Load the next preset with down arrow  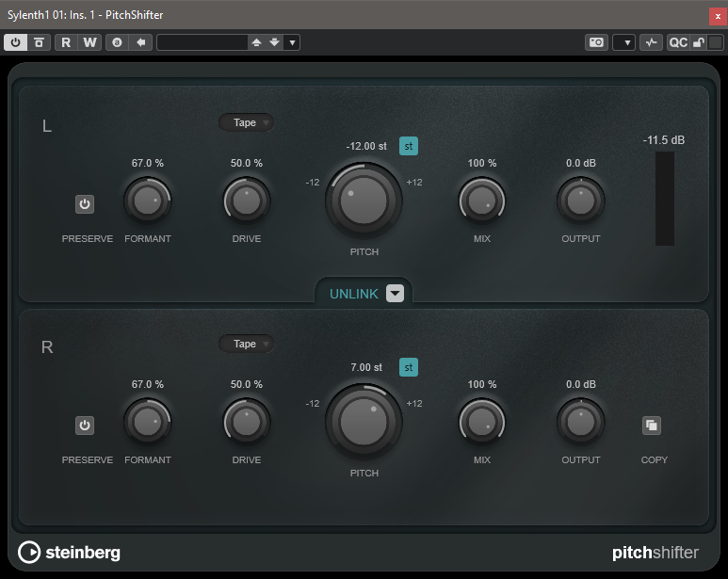click(x=274, y=42)
